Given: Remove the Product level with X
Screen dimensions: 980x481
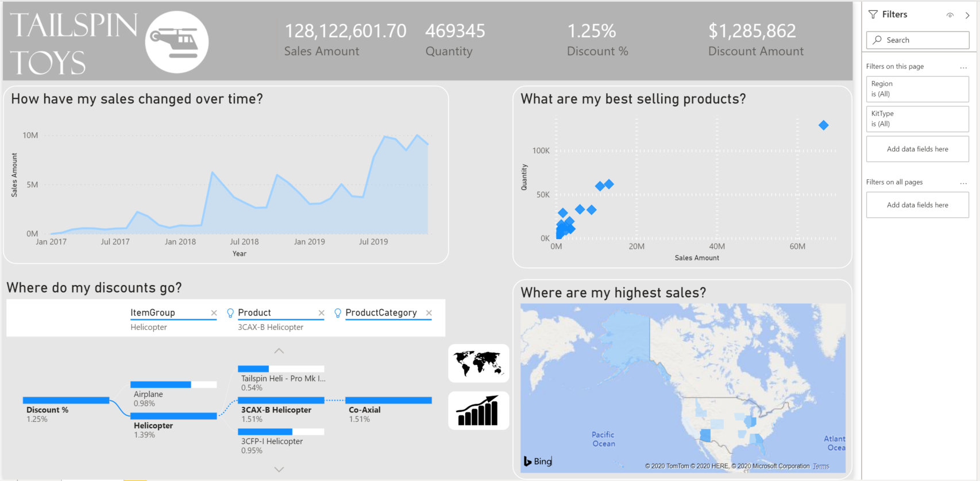Looking at the screenshot, I should 321,313.
